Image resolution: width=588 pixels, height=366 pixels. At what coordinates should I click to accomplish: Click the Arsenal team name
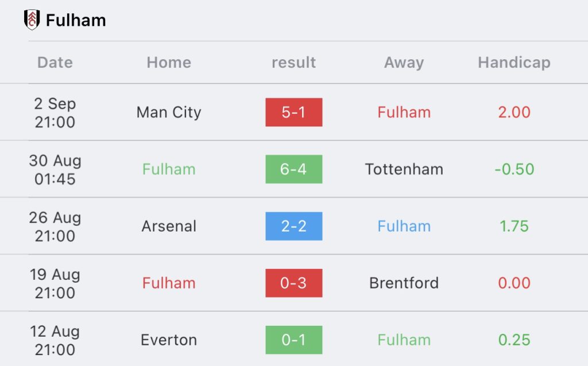(169, 226)
